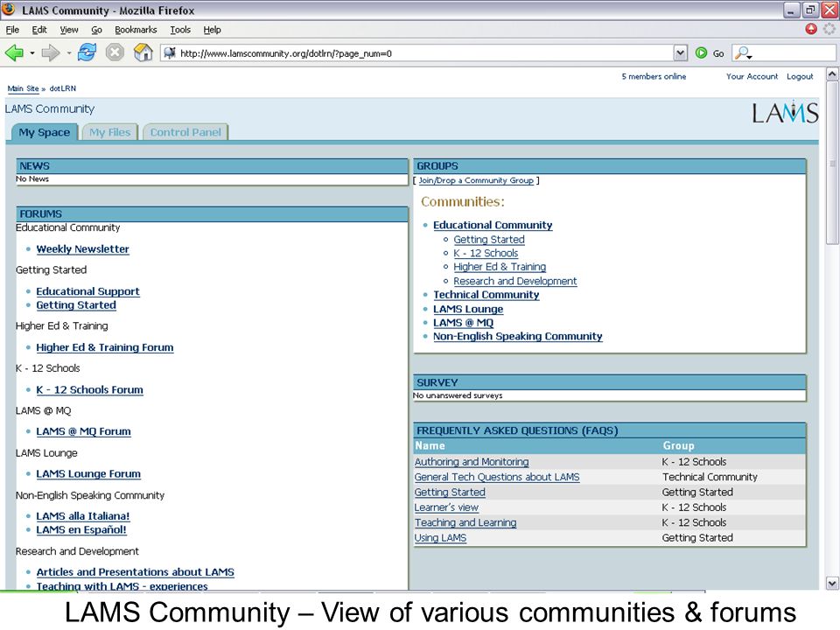The height and width of the screenshot is (630, 840).
Task: Open the File menu
Action: pos(12,30)
